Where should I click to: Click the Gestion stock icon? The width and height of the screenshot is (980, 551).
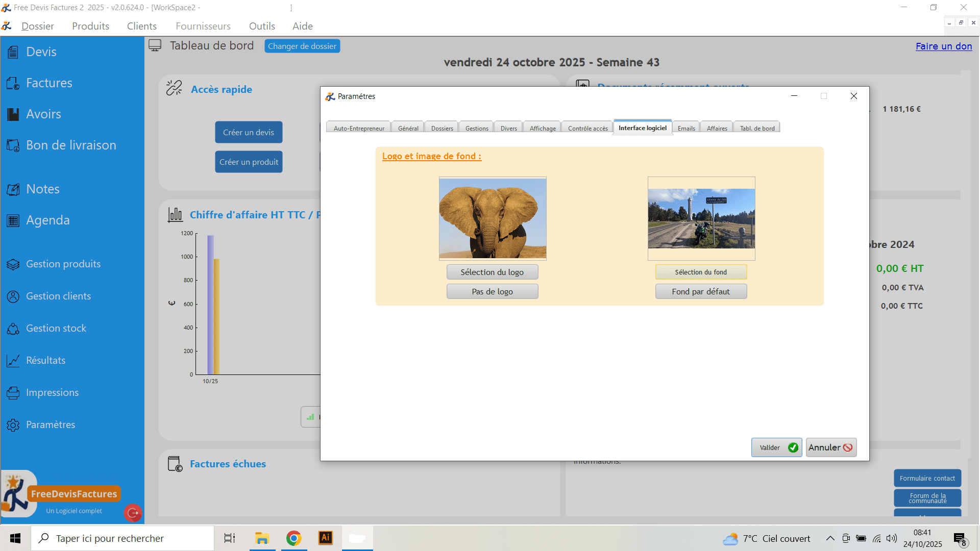pyautogui.click(x=13, y=329)
